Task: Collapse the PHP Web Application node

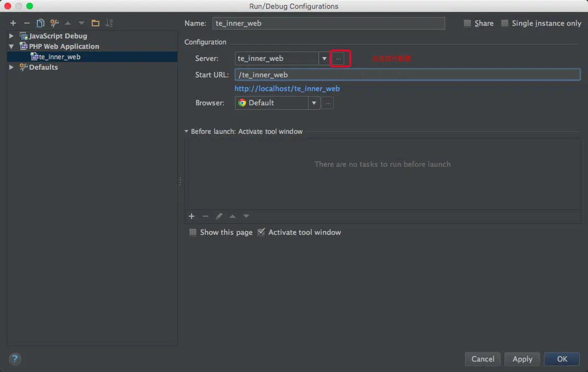Action: click(11, 47)
